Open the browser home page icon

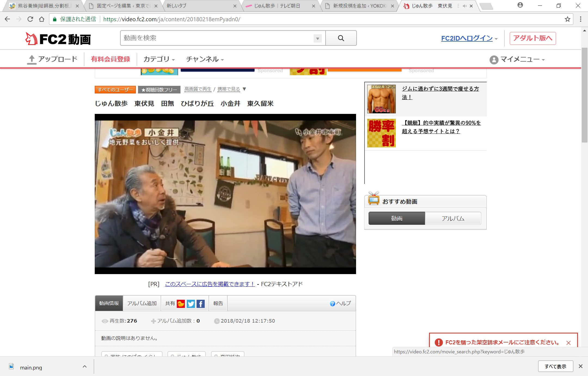42,19
